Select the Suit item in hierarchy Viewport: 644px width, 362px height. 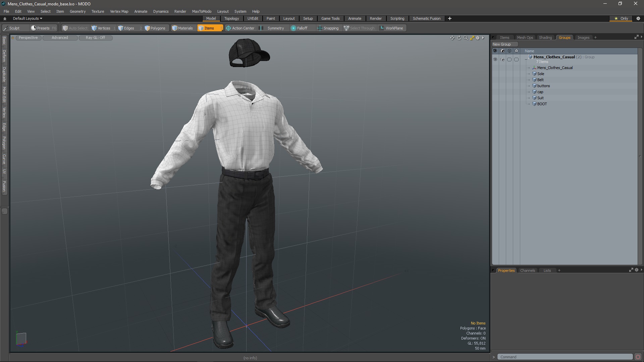click(540, 98)
